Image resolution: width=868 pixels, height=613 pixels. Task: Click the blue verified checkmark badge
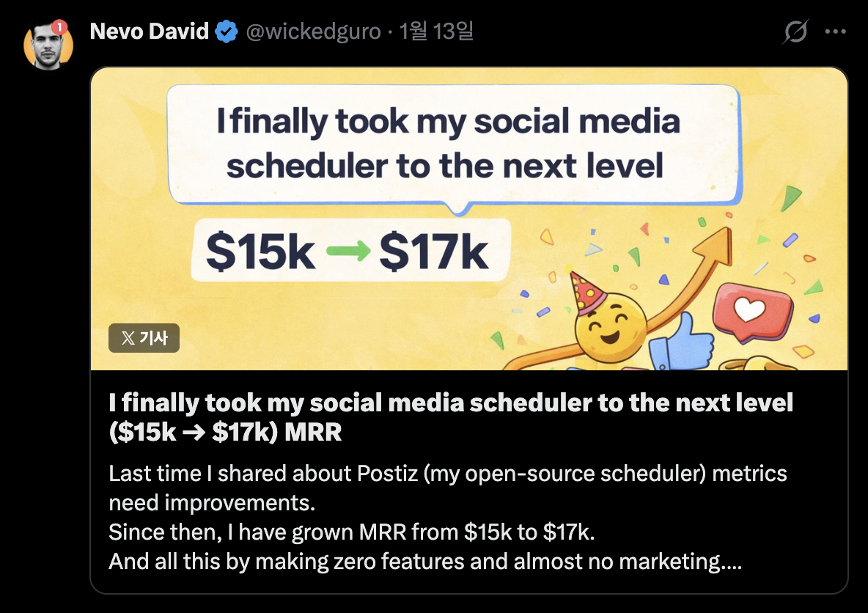coord(227,32)
